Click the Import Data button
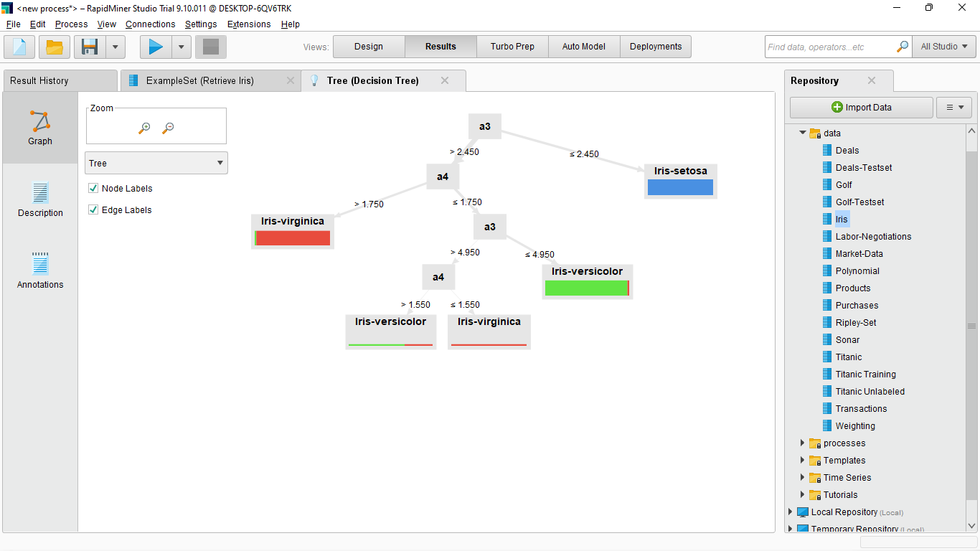Viewport: 980px width, 551px height. coord(861,107)
